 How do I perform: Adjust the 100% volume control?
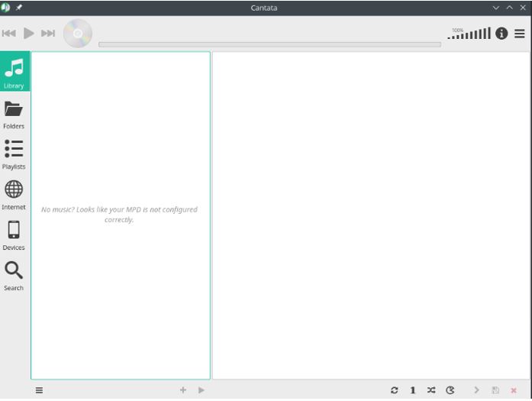(x=469, y=34)
